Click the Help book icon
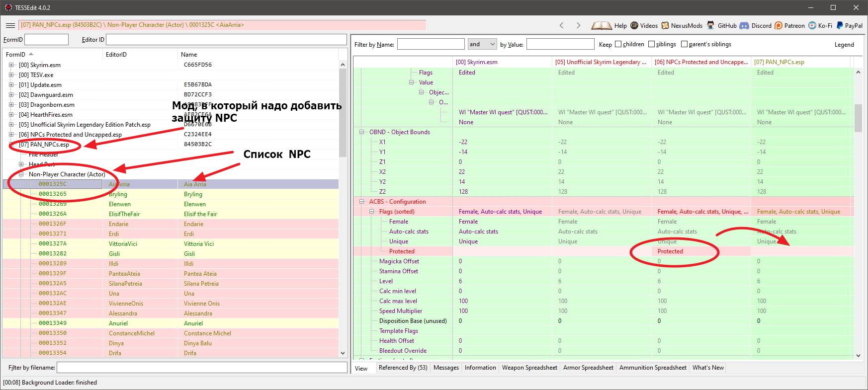 601,25
